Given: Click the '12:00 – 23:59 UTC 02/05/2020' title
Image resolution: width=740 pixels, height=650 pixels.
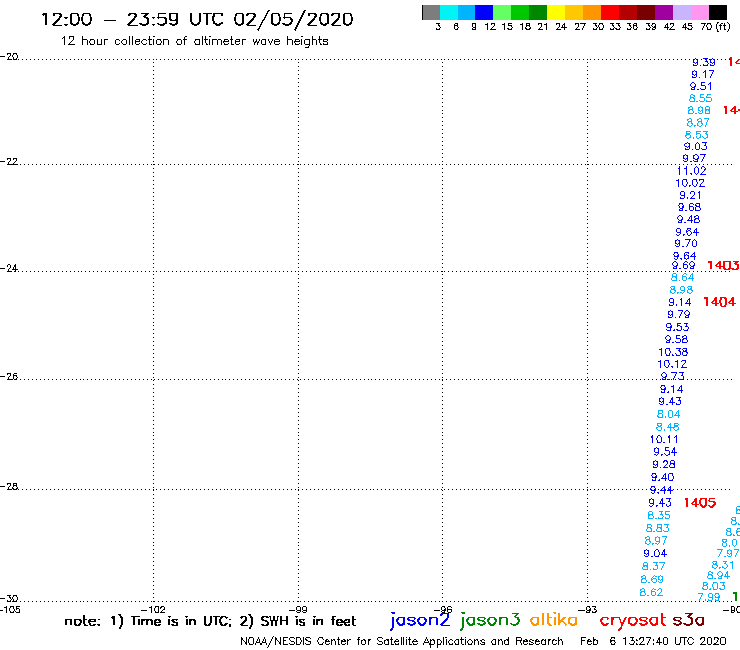Looking at the screenshot, I should tap(197, 20).
